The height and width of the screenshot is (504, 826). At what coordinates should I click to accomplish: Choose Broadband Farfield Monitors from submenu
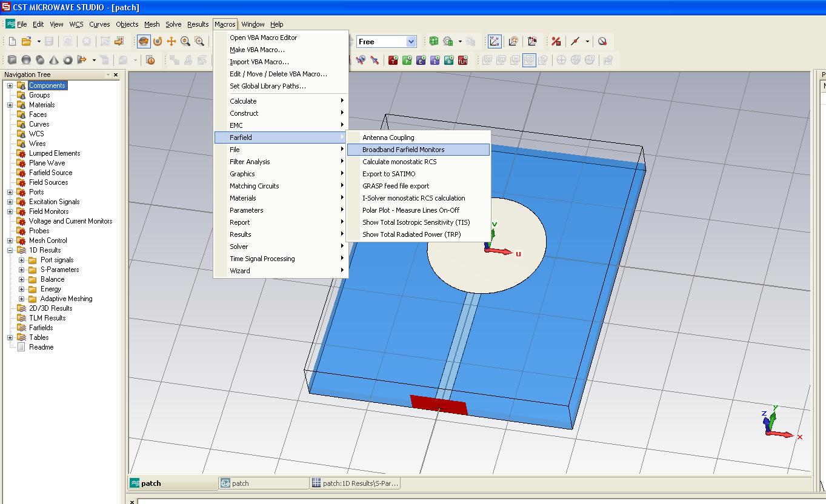(x=403, y=150)
